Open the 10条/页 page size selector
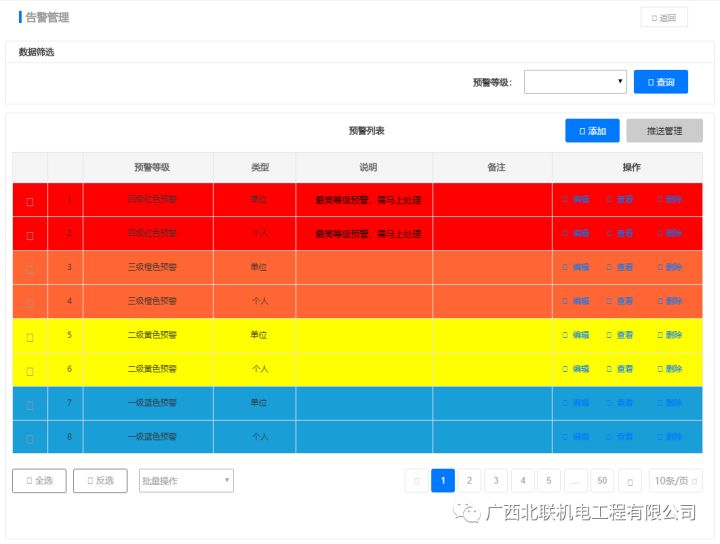 675,481
